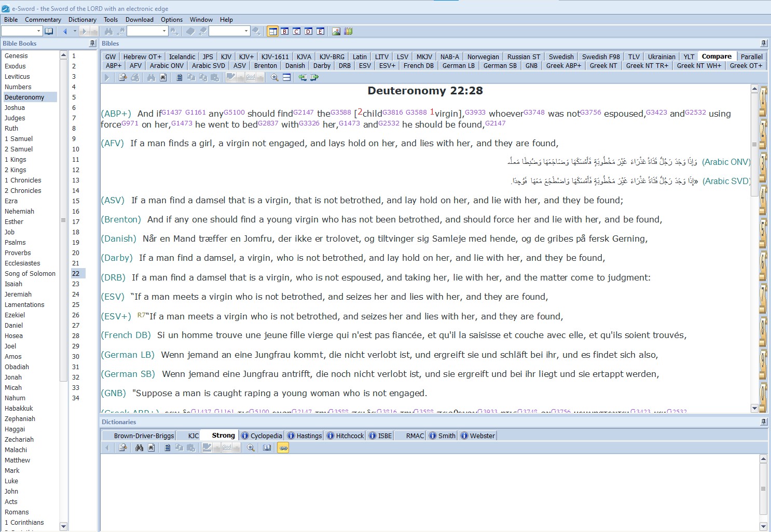771x532 pixels.
Task: Click info icon on Webster tab
Action: 464,436
